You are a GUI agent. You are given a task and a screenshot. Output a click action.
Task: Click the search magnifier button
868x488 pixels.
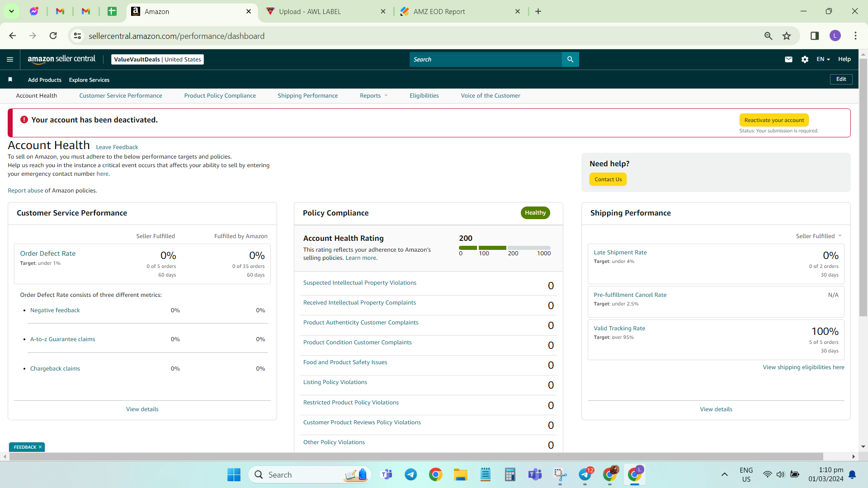[x=570, y=59]
